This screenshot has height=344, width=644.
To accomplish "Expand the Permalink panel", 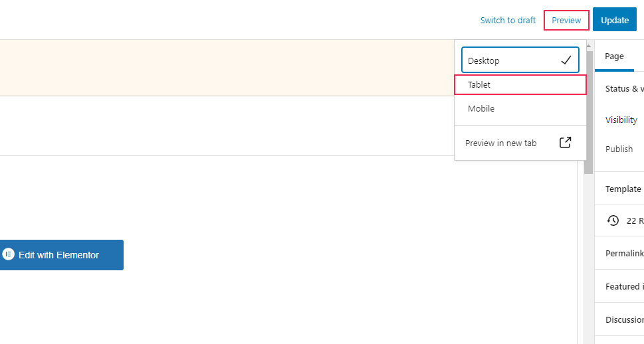I will tap(624, 253).
